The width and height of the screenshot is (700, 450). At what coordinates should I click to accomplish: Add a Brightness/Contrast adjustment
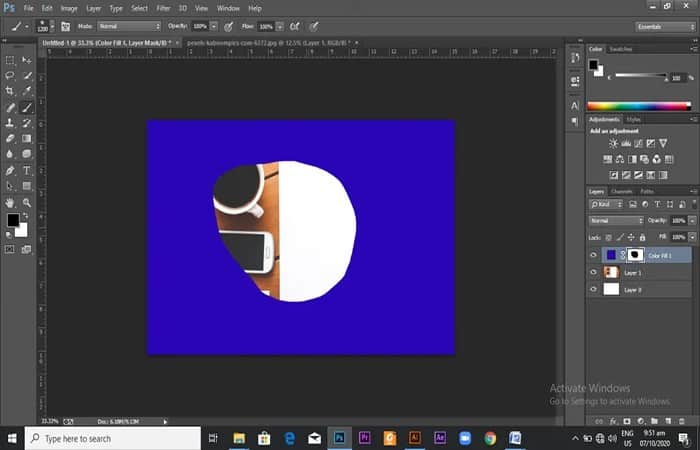tap(613, 143)
